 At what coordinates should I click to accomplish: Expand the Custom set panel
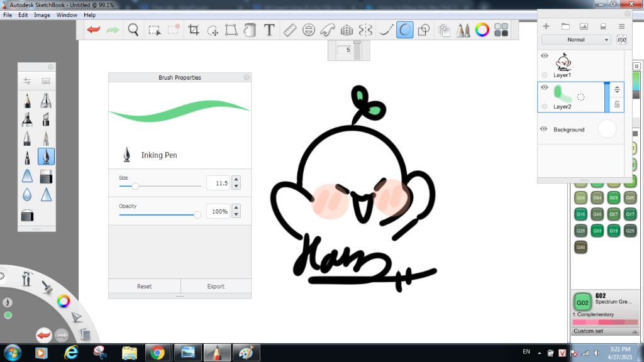[x=635, y=331]
